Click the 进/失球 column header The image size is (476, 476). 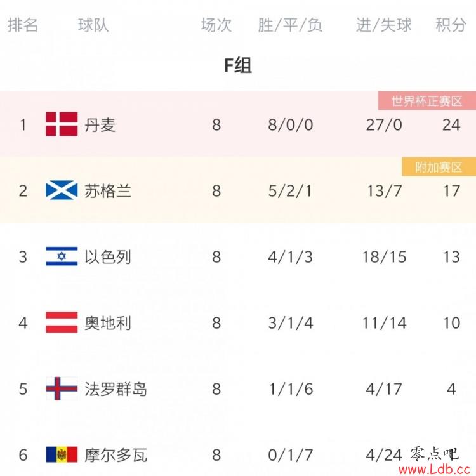point(384,25)
